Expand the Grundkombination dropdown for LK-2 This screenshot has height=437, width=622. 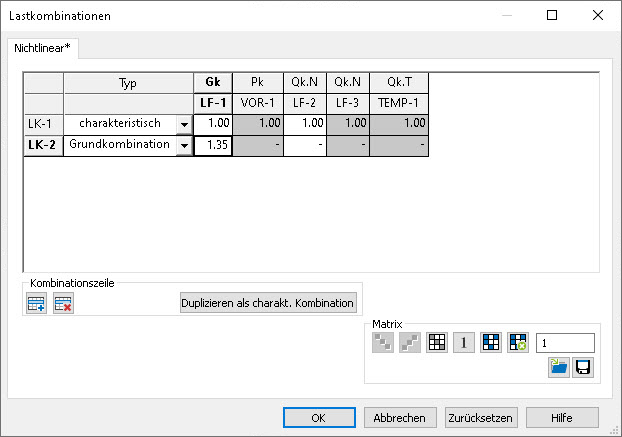(183, 145)
